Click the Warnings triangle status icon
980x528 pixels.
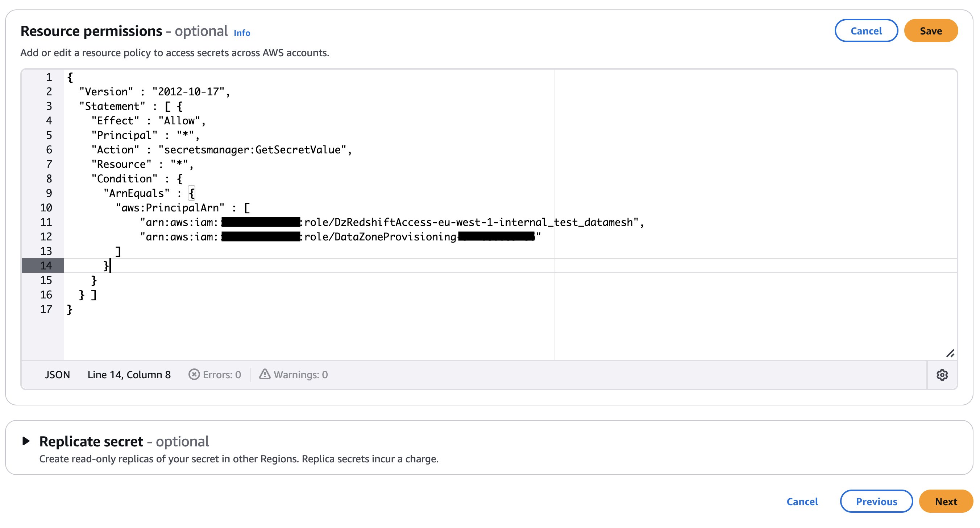(x=265, y=375)
